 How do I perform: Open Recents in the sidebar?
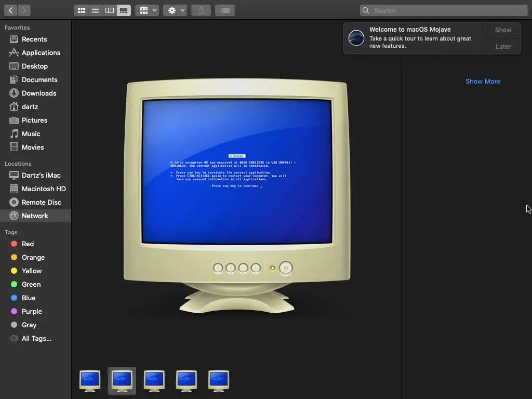35,39
